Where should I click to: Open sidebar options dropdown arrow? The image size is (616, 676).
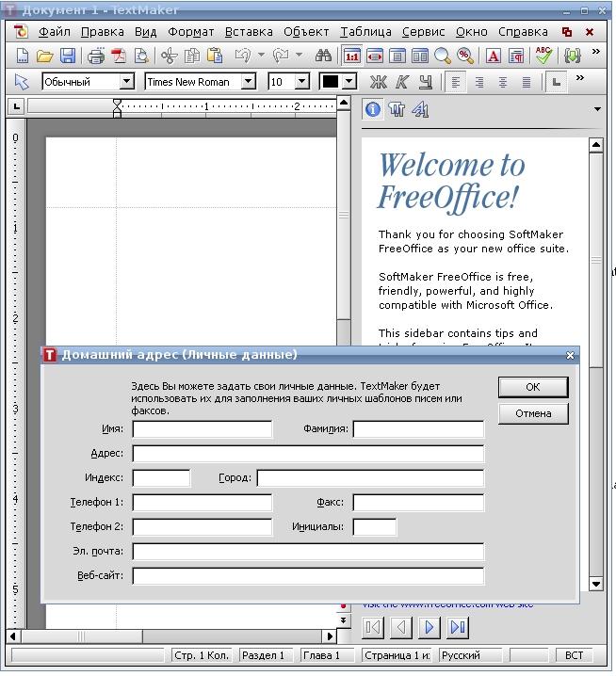click(597, 109)
